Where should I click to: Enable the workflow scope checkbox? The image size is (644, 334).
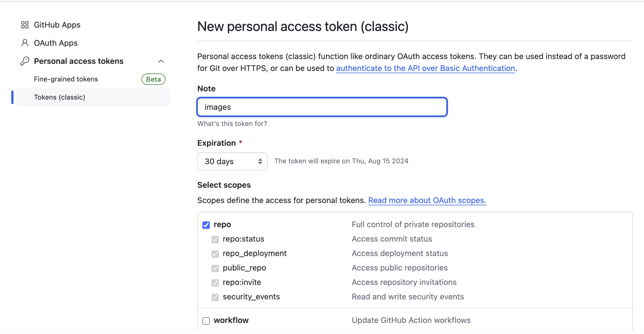point(206,321)
